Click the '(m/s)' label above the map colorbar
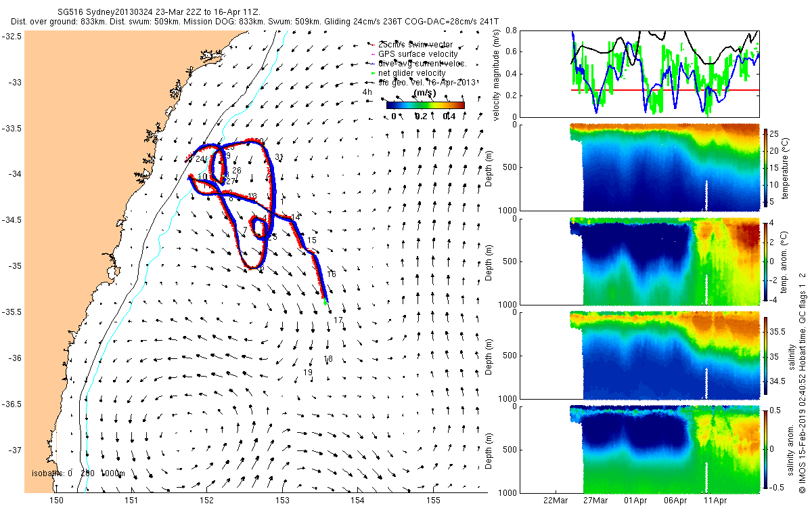The width and height of the screenshot is (812, 508). click(x=424, y=93)
